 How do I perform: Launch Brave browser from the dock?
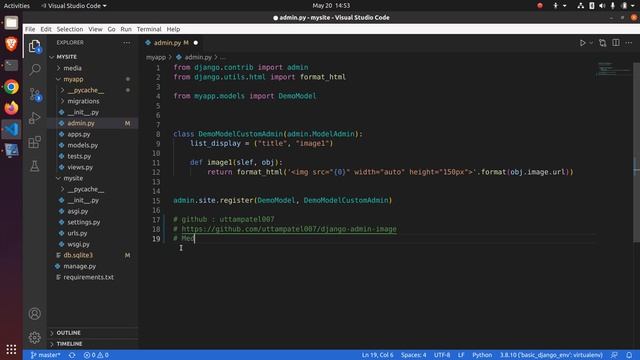11,44
